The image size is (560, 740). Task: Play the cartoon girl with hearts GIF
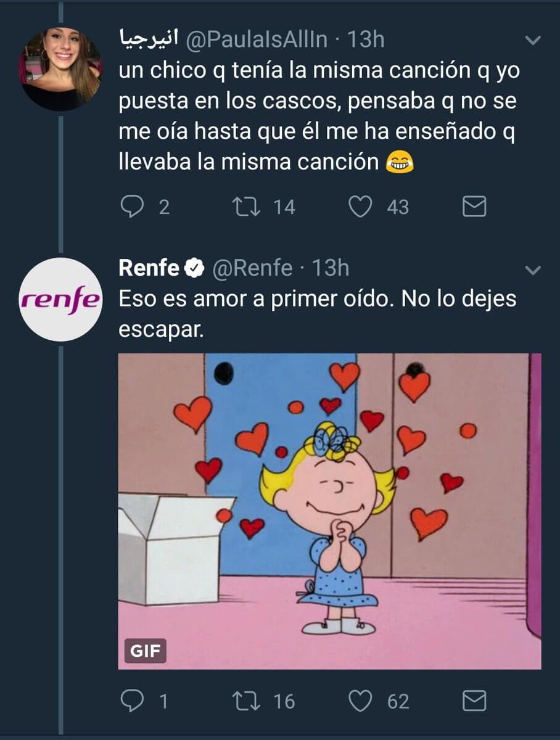(x=329, y=511)
